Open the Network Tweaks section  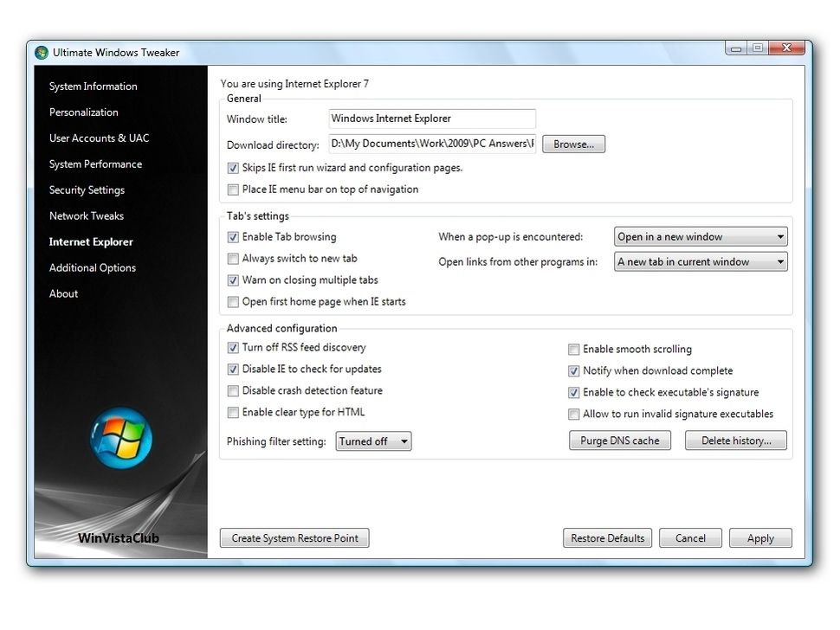tap(86, 215)
